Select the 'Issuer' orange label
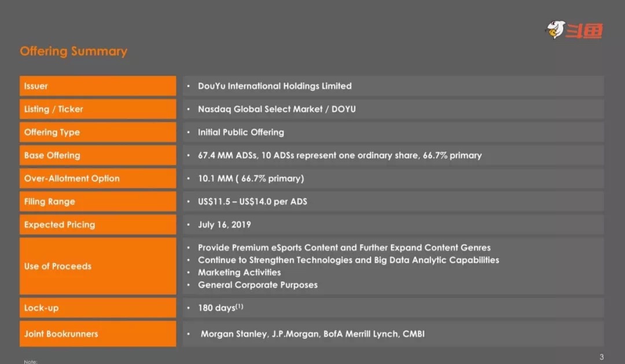The image size is (625, 364). [x=98, y=86]
